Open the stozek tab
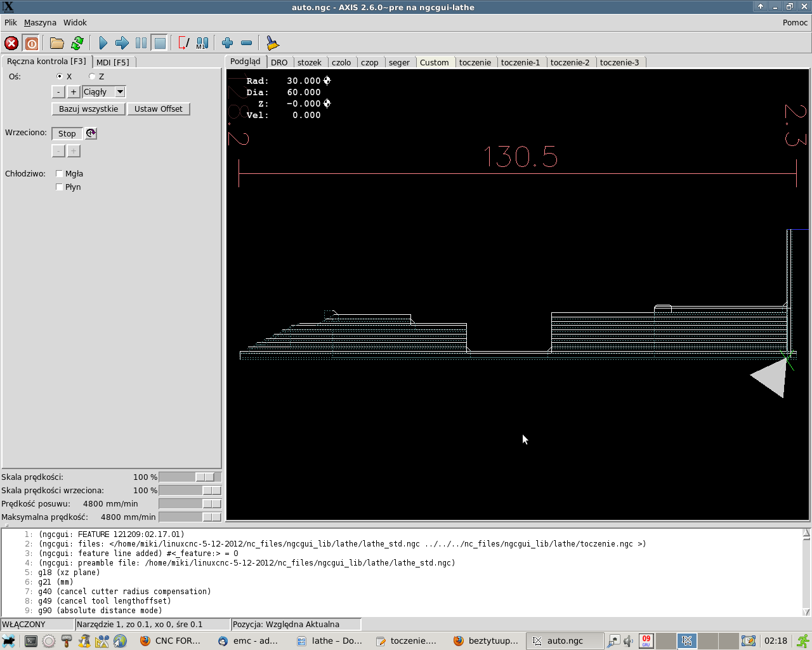This screenshot has width=812, height=650. pos(310,62)
